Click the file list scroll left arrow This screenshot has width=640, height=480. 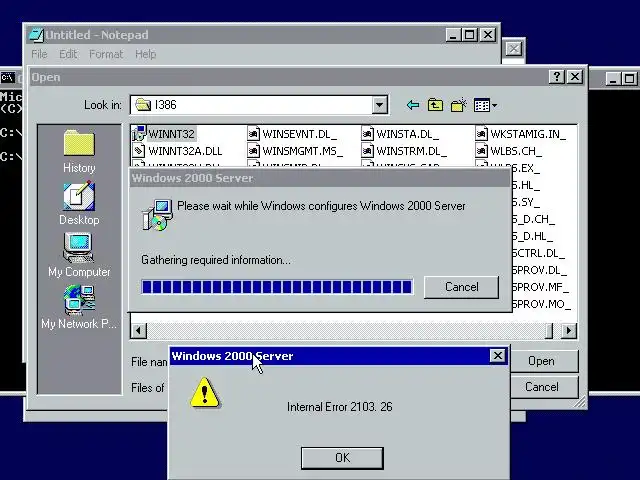point(139,330)
